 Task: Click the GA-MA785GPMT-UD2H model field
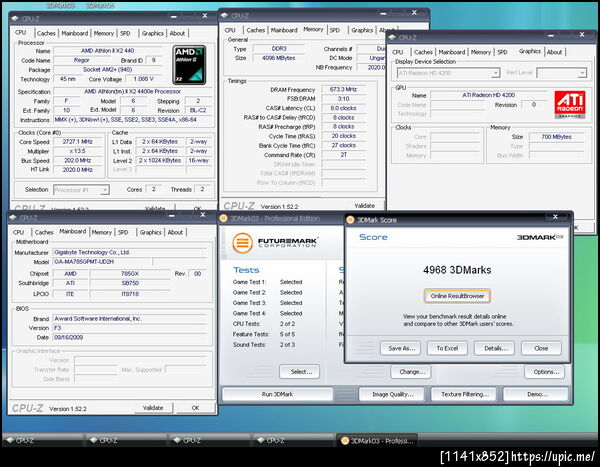click(x=103, y=262)
